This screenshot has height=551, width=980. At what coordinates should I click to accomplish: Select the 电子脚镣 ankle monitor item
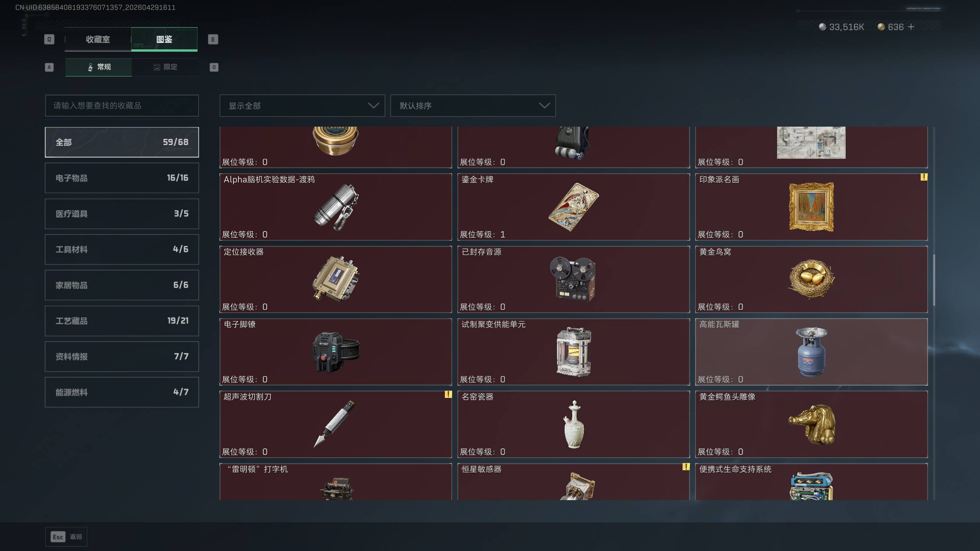tap(336, 352)
